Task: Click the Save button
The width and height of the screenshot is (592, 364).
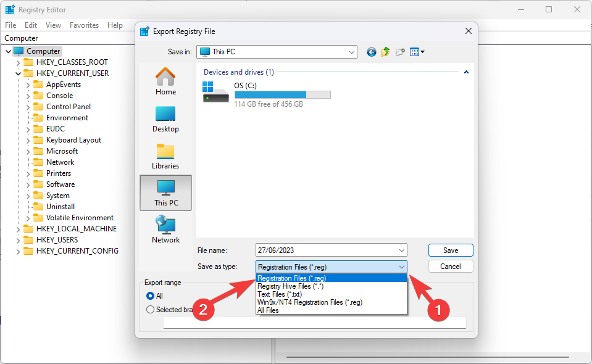Action: (x=451, y=250)
